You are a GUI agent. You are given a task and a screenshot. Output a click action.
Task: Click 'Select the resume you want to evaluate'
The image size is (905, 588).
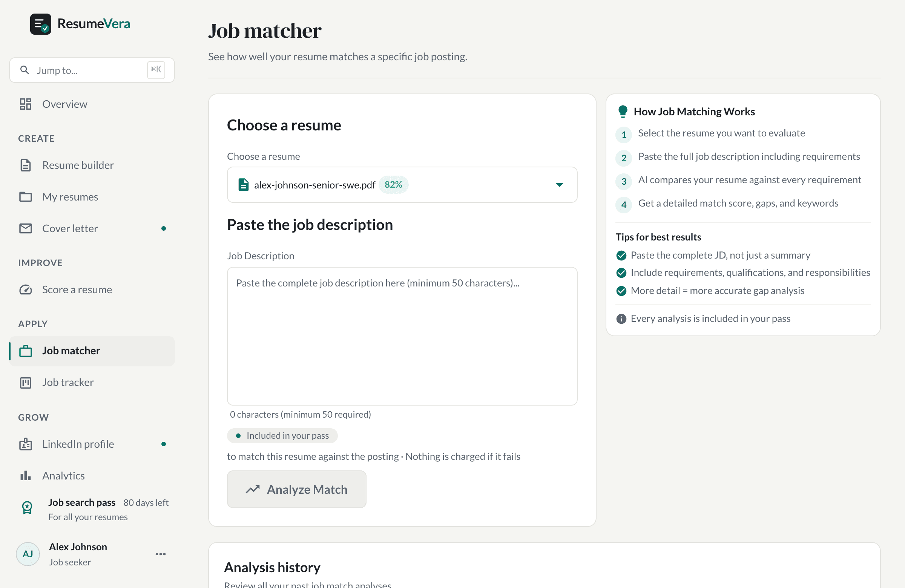[721, 133]
